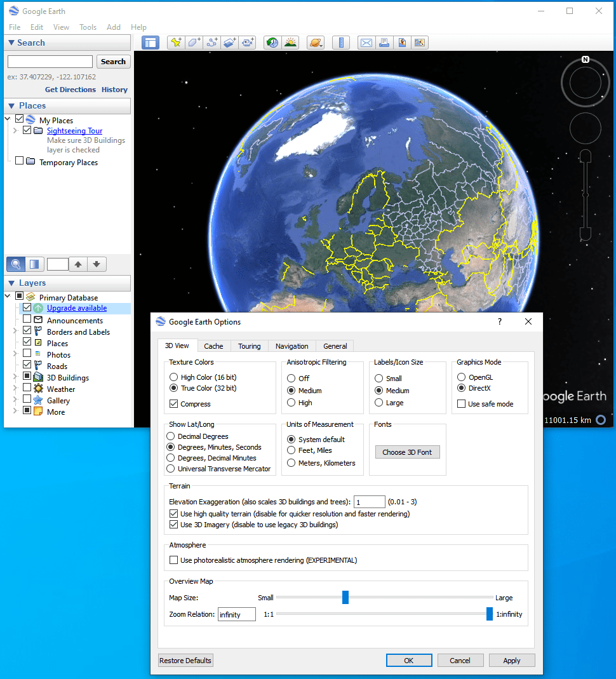Add a placemark with the pushpin icon
The image size is (616, 679).
[176, 43]
